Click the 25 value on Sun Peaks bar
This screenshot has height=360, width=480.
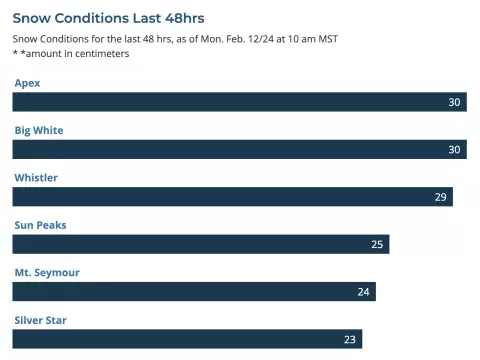(377, 245)
